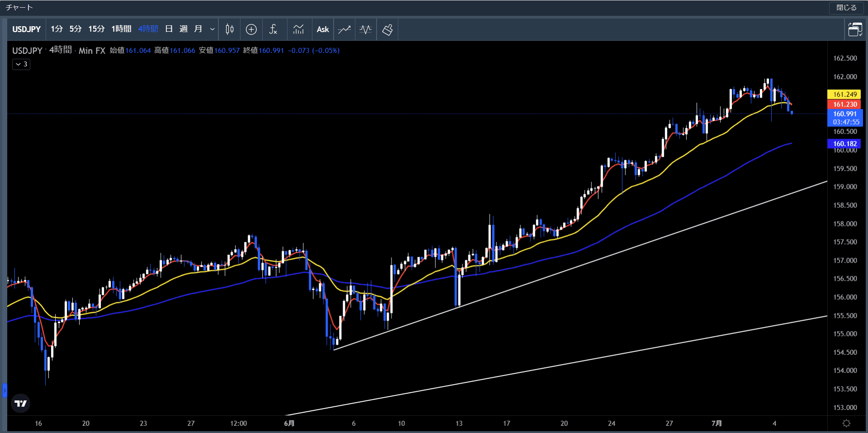Collapse the indicator legend showing 3
Viewport: 868px width, 433px height.
point(21,64)
